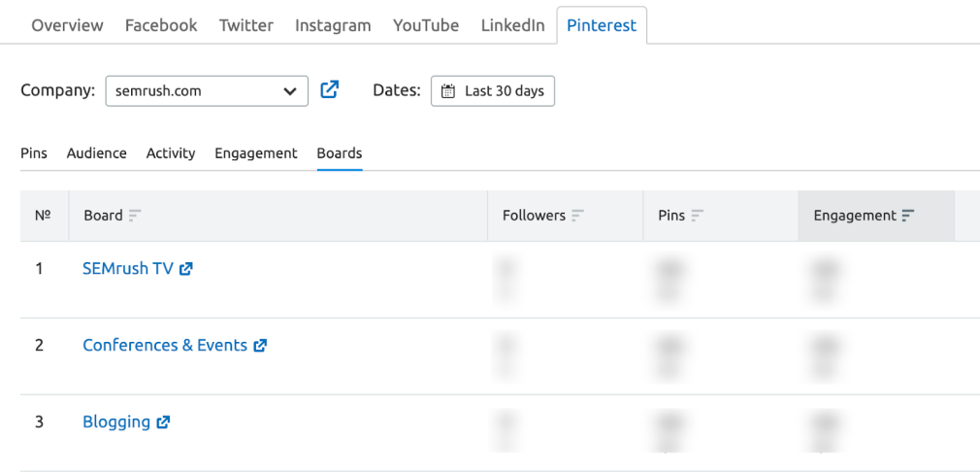Open the SEMrush TV board link
This screenshot has height=473, width=980.
click(x=127, y=268)
